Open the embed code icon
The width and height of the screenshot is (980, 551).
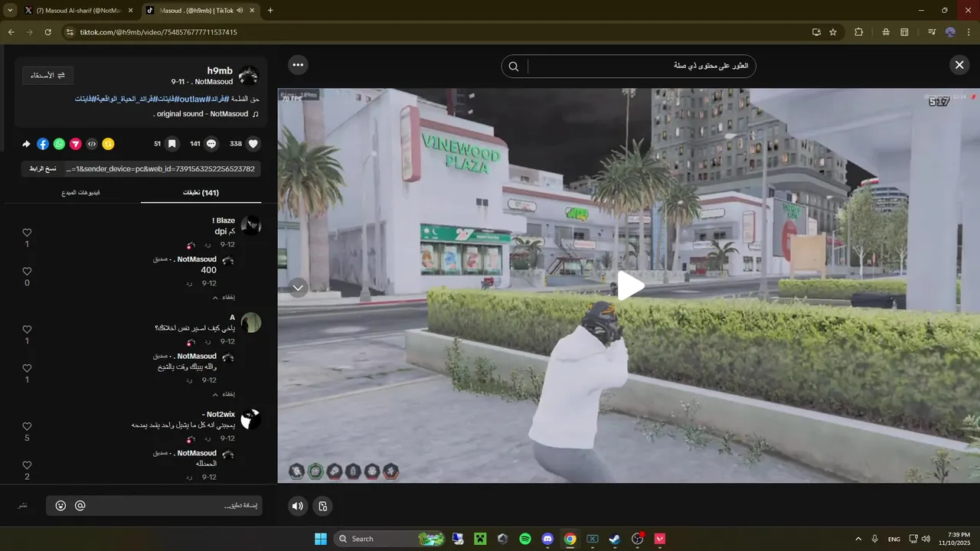[92, 144]
